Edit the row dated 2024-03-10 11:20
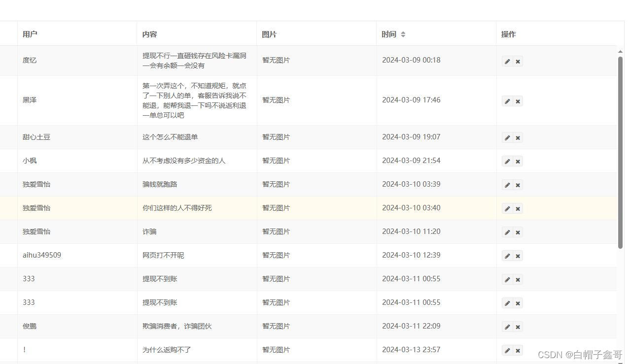Screen dimensions: 630x364 [507, 232]
